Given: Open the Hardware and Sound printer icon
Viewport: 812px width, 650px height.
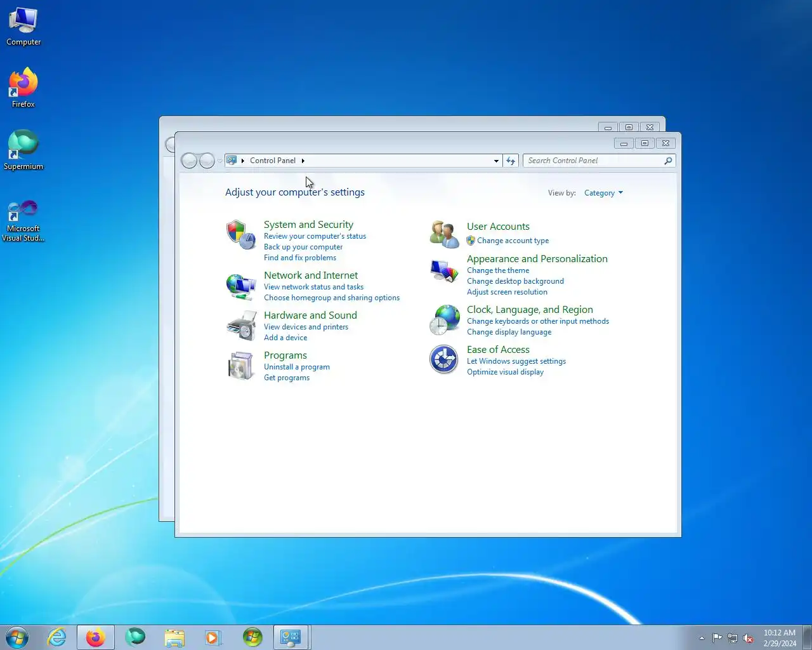Looking at the screenshot, I should (240, 326).
